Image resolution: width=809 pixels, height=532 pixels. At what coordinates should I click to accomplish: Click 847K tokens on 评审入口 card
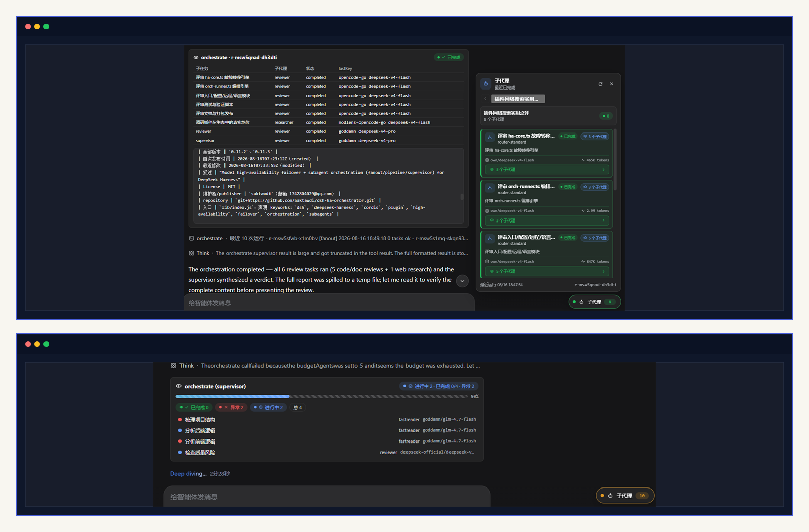click(595, 262)
